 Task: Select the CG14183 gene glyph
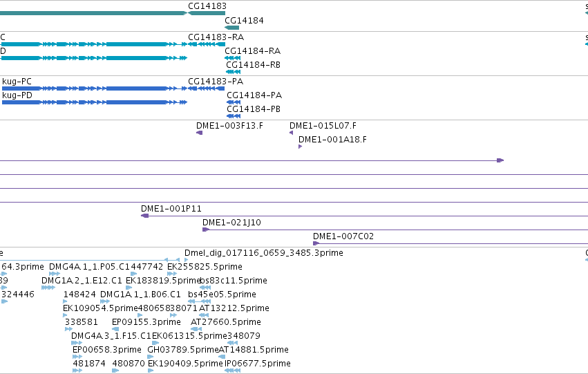click(x=207, y=13)
